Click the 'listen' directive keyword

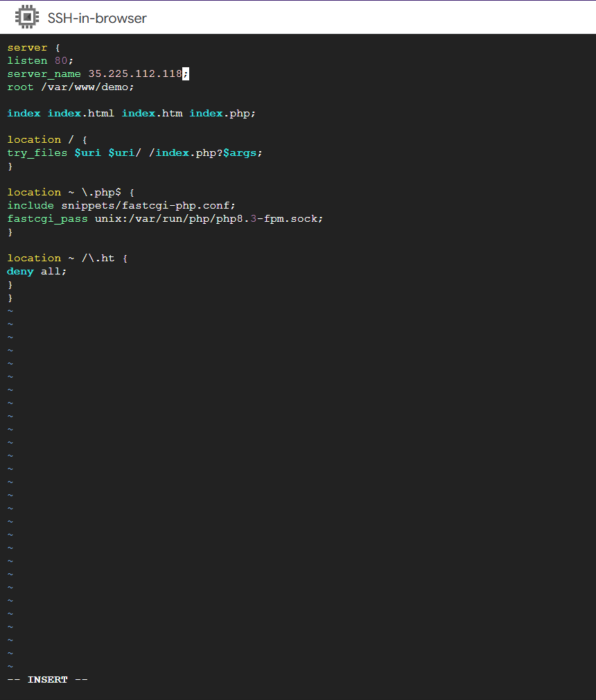point(27,61)
